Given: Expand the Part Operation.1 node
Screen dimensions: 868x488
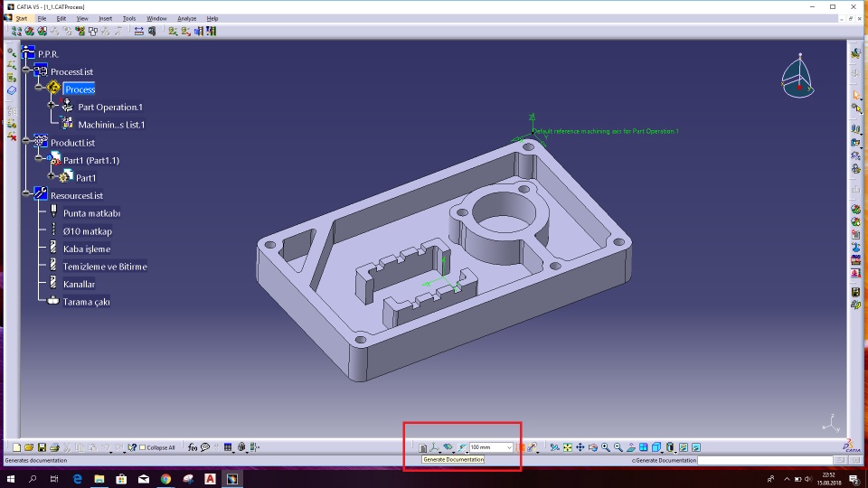Looking at the screenshot, I should click(x=52, y=105).
